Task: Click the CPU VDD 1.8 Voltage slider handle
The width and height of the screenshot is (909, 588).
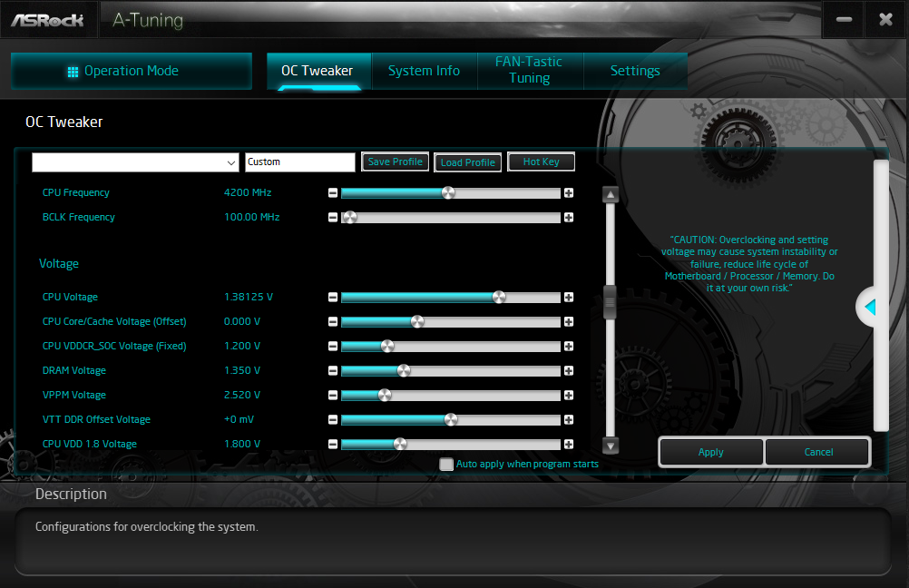Action: [400, 445]
